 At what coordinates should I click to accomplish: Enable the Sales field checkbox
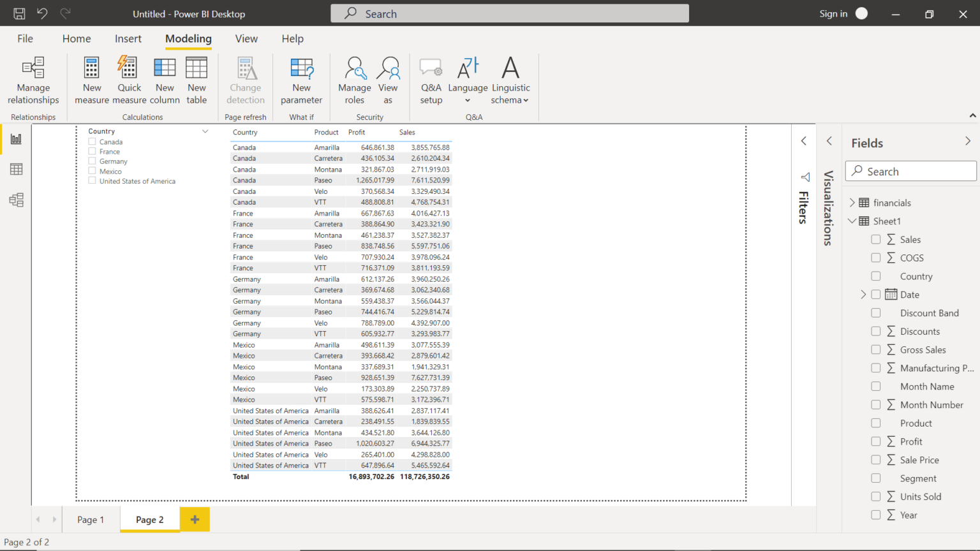[876, 239]
